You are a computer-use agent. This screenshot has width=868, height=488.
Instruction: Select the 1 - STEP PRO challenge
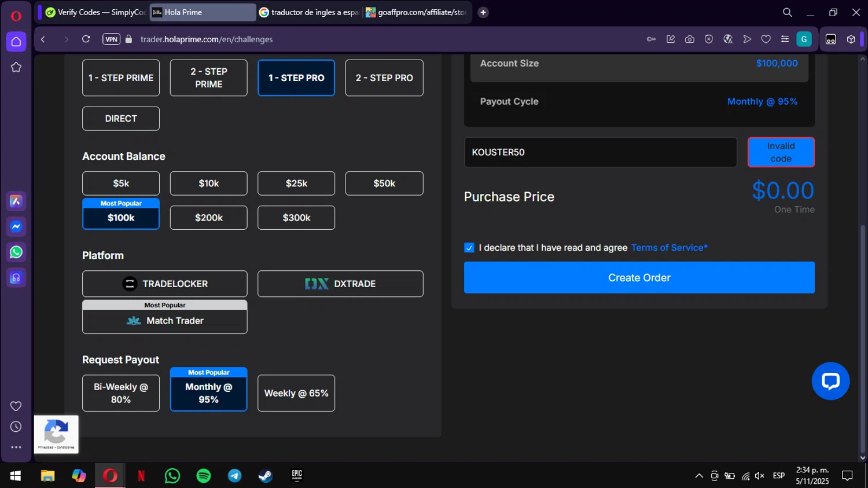(296, 78)
